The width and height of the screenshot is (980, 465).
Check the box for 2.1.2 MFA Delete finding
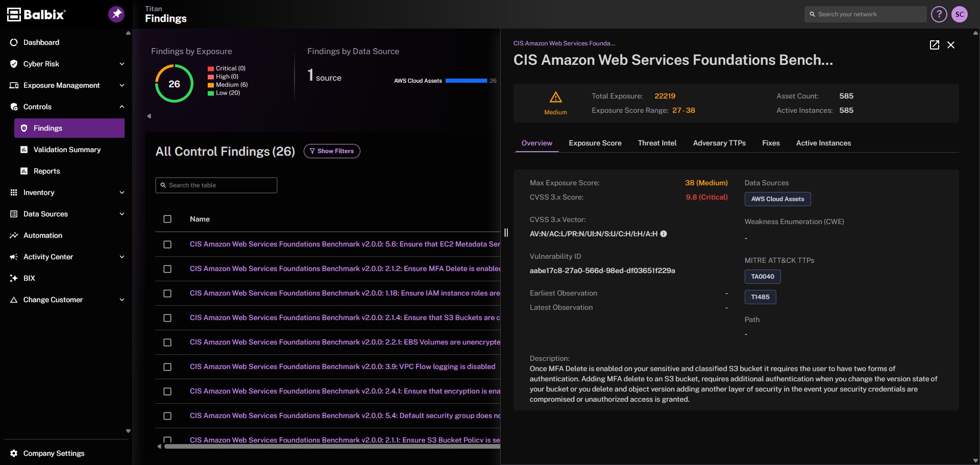pyautogui.click(x=167, y=269)
